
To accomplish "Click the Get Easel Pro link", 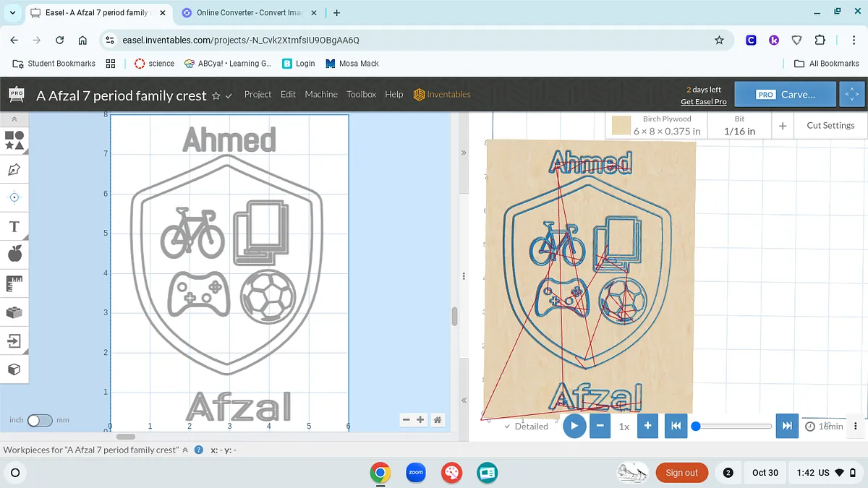I will pyautogui.click(x=703, y=102).
